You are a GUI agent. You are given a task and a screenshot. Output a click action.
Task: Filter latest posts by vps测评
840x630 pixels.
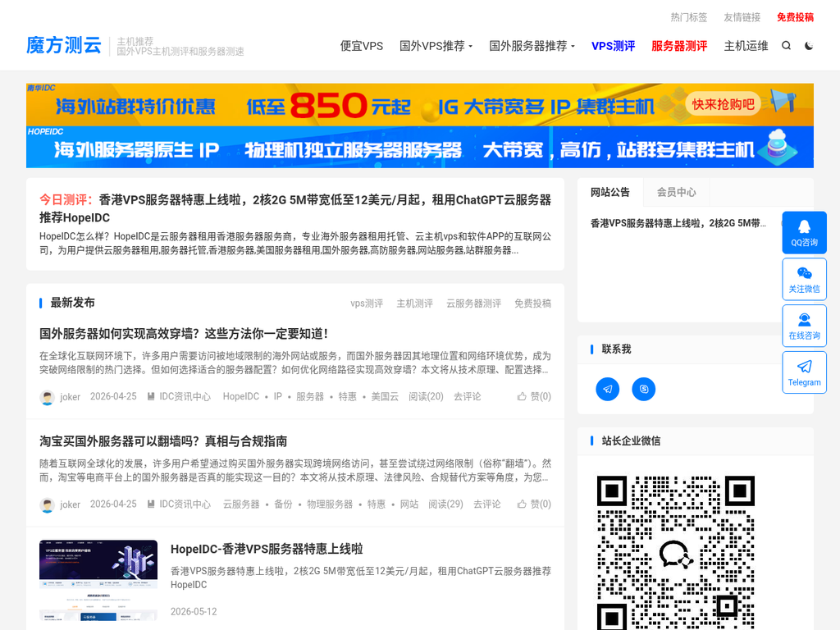pyautogui.click(x=367, y=304)
